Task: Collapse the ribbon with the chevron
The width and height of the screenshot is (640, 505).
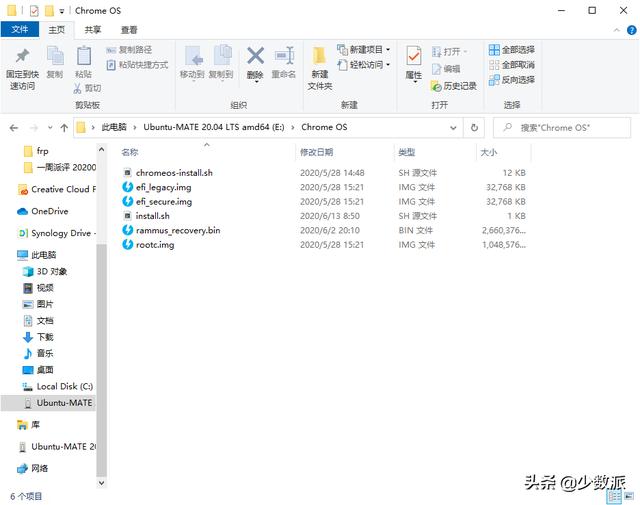Action: pos(616,30)
